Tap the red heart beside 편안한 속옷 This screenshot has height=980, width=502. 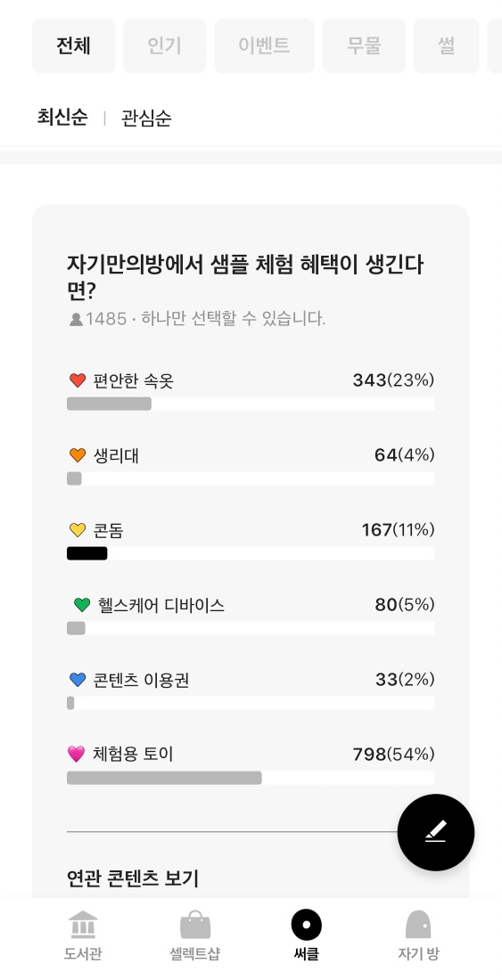77,380
